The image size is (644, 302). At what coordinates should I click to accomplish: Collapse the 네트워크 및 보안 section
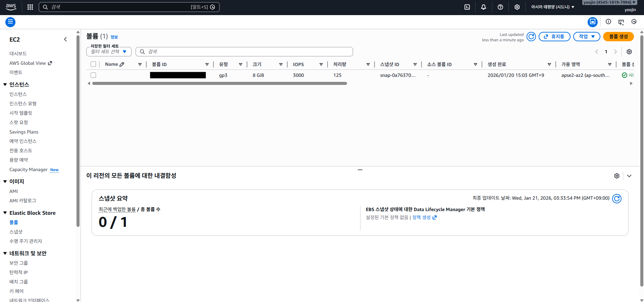click(x=5, y=253)
